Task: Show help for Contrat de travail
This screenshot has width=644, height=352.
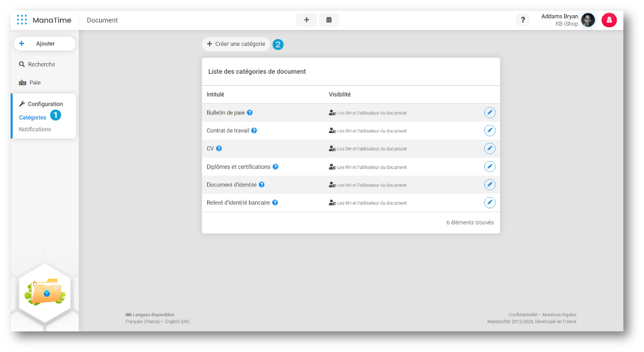Action: (254, 130)
